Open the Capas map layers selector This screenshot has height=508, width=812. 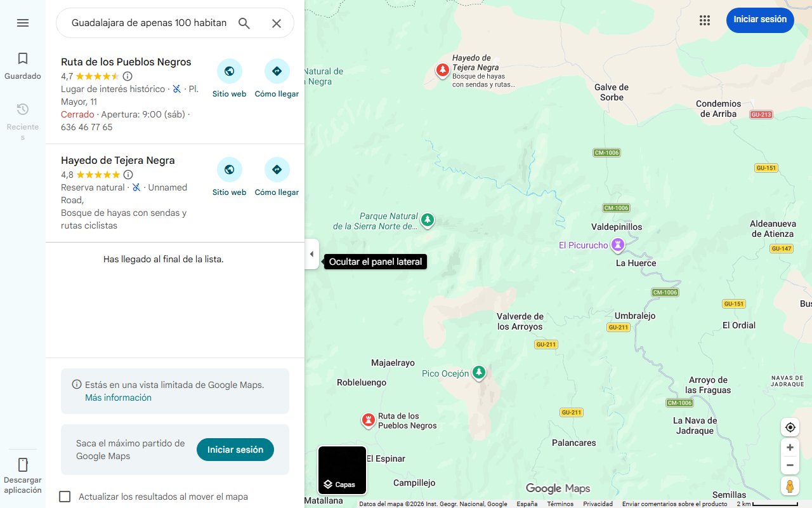pyautogui.click(x=342, y=471)
